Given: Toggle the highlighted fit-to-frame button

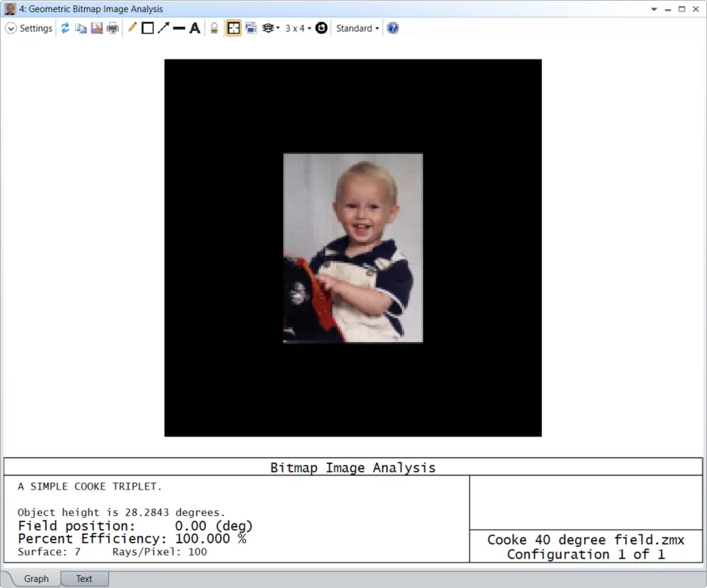Looking at the screenshot, I should click(x=233, y=28).
